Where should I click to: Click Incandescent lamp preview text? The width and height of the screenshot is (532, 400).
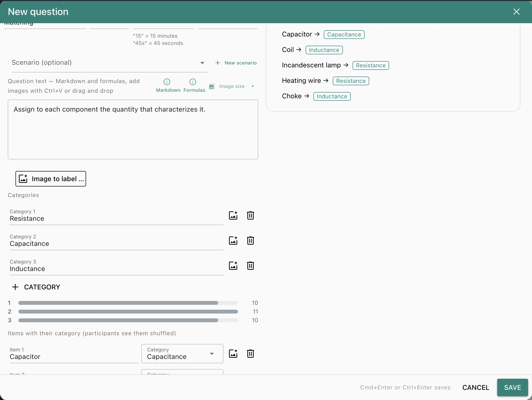click(311, 65)
